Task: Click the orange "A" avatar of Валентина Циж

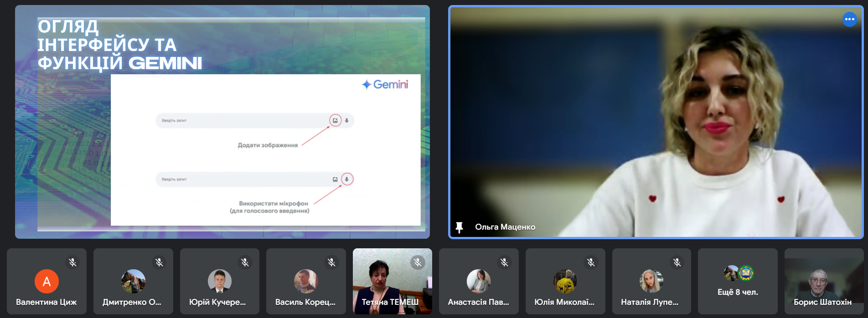Action: pos(46,282)
